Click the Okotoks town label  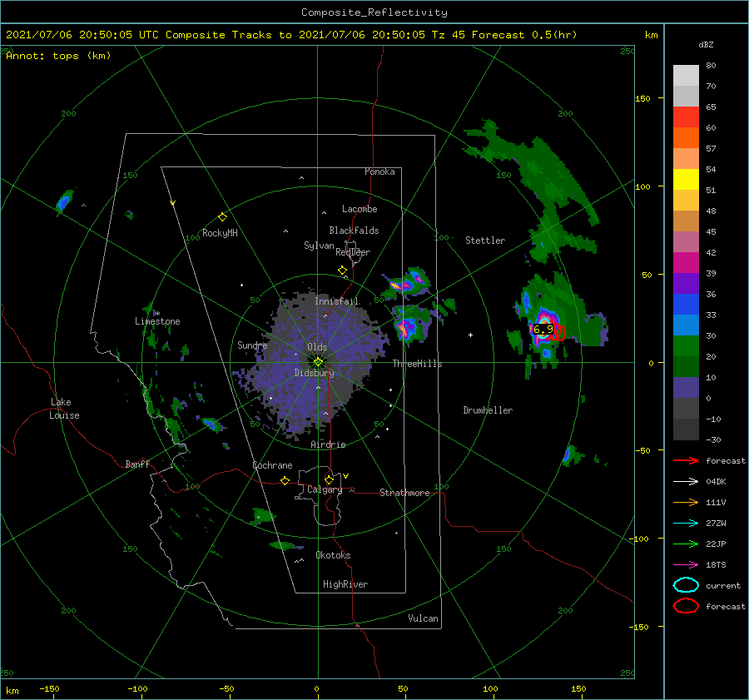pos(333,555)
